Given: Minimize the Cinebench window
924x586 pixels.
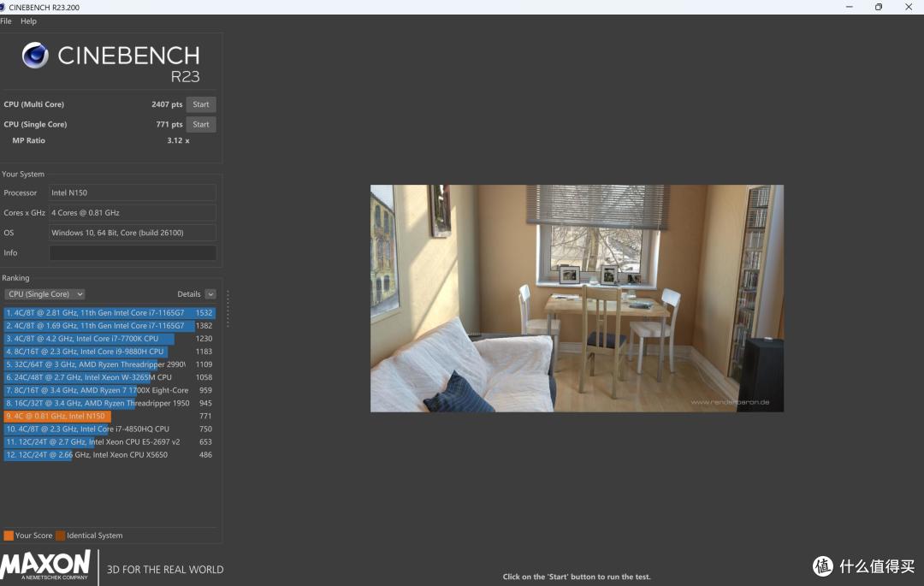Looking at the screenshot, I should coord(850,7).
